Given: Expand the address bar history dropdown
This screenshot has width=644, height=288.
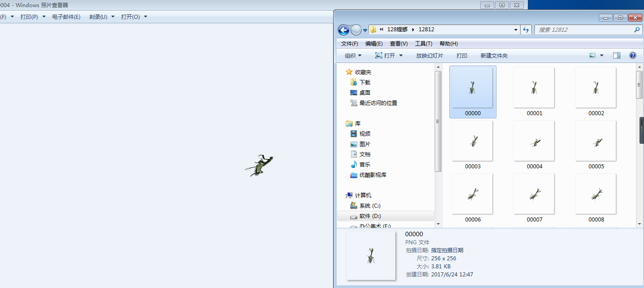Looking at the screenshot, I should coord(517,30).
